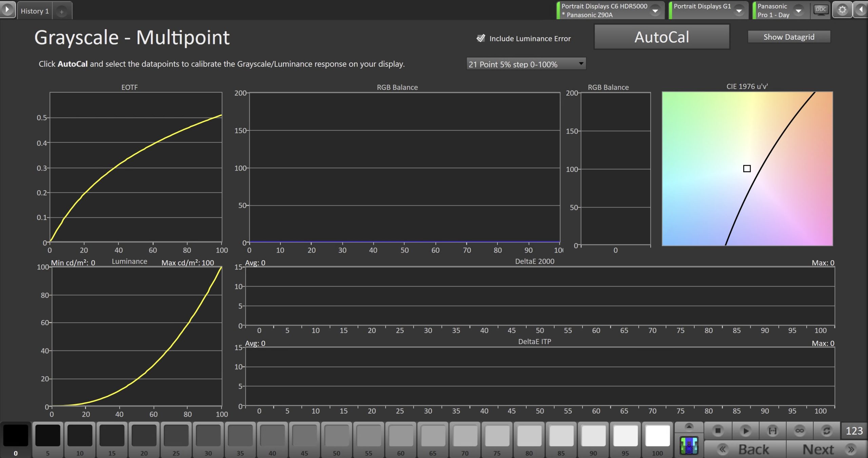This screenshot has height=458, width=868.
Task: Click the top-left expand arrow icon
Action: click(x=7, y=9)
